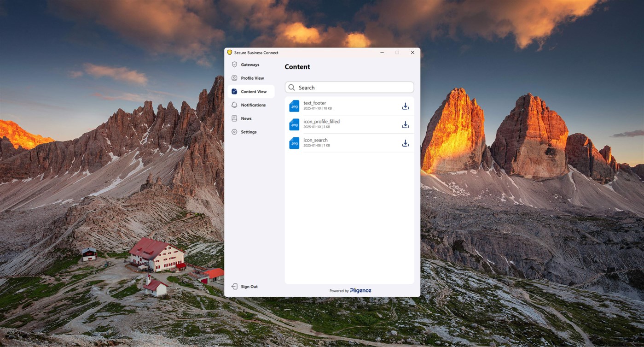644x347 pixels.
Task: Click the Secure Business Connect window title
Action: (x=256, y=53)
